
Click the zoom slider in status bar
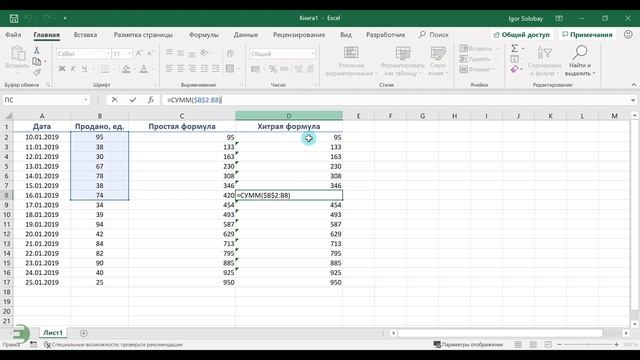(x=588, y=345)
